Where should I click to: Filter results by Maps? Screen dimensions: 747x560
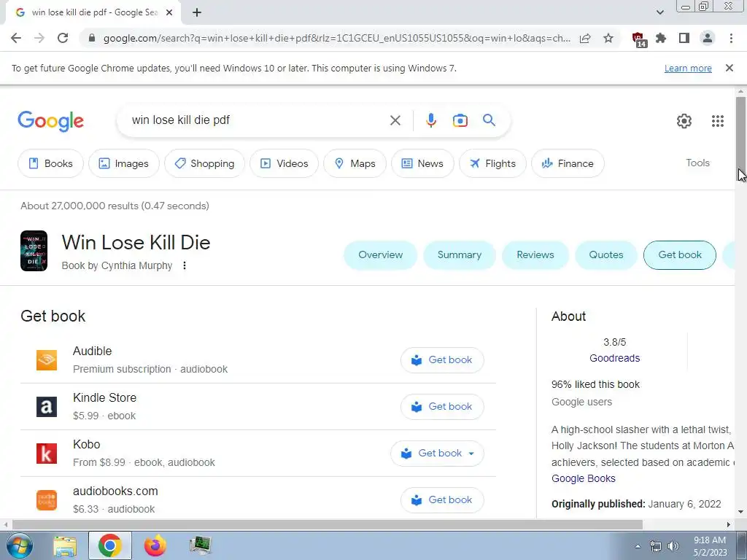point(355,163)
